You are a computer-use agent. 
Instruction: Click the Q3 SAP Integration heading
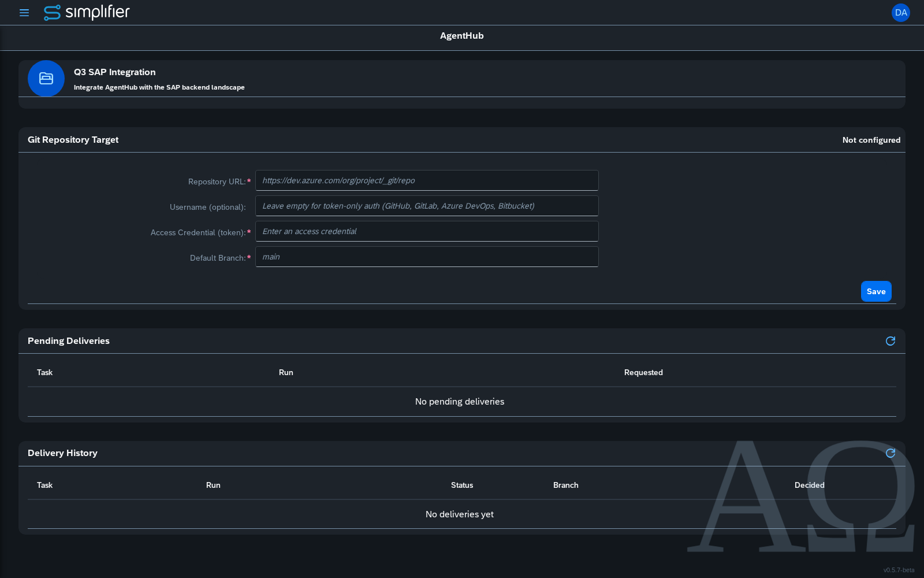(x=114, y=72)
